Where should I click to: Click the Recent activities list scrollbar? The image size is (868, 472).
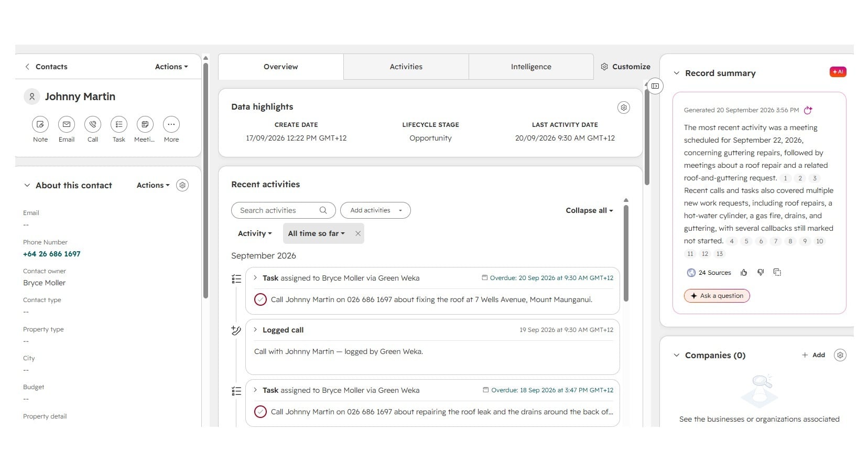(626, 253)
